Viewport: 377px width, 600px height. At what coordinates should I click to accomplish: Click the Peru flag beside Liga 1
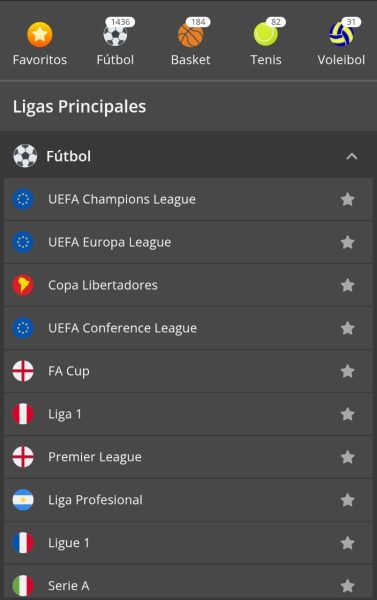tap(23, 414)
